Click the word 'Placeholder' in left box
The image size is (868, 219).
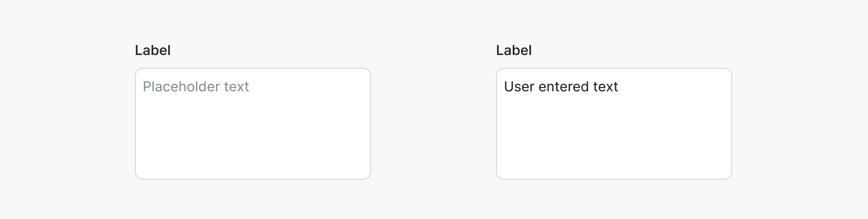coord(181,87)
